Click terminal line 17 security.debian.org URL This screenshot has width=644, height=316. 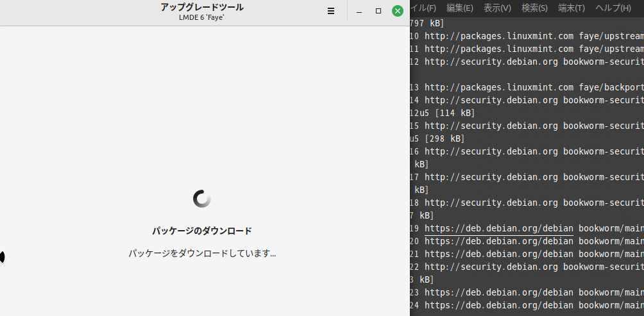[491, 177]
